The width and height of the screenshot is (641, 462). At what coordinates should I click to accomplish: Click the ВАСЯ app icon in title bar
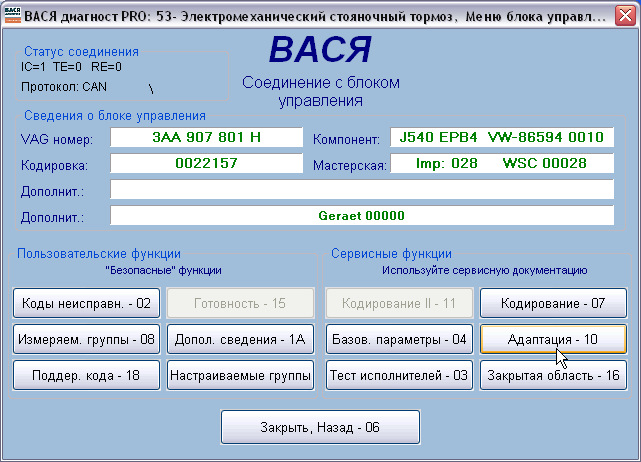pos(12,16)
